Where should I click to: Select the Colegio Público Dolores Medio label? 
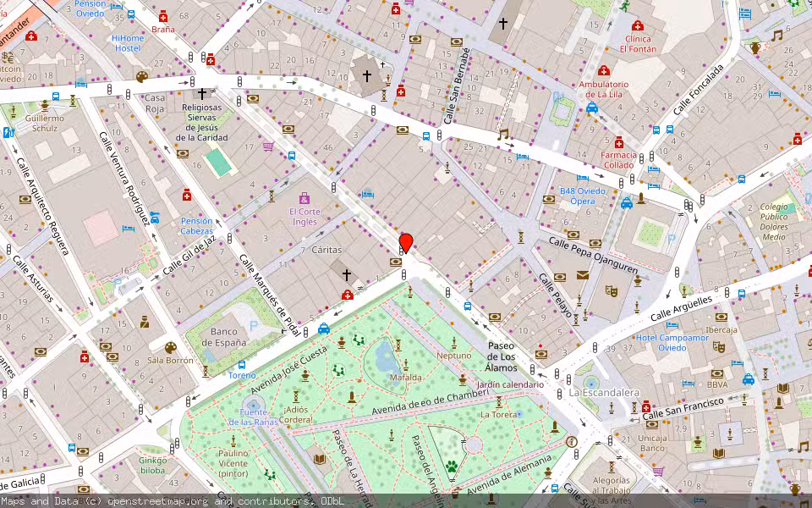[774, 221]
